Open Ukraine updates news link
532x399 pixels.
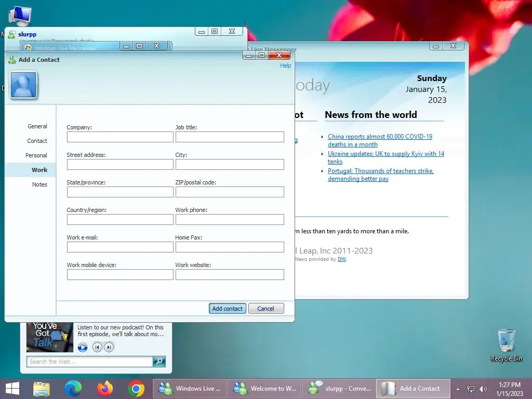(x=386, y=157)
